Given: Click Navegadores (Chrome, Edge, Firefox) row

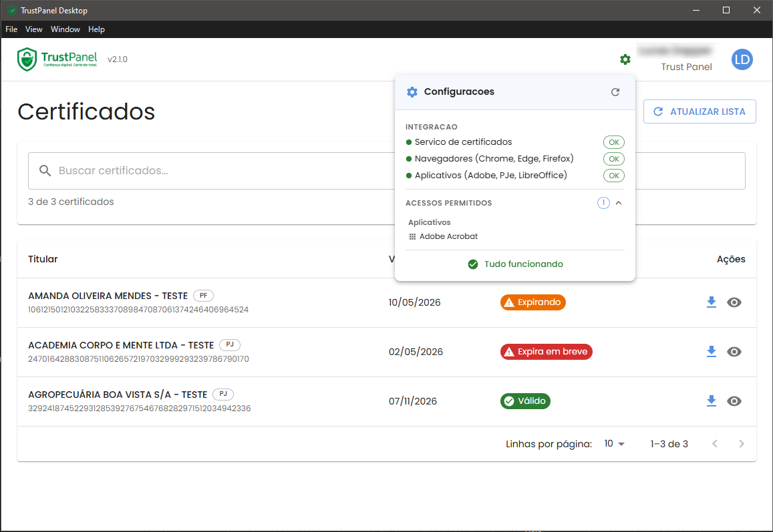Looking at the screenshot, I should 514,159.
